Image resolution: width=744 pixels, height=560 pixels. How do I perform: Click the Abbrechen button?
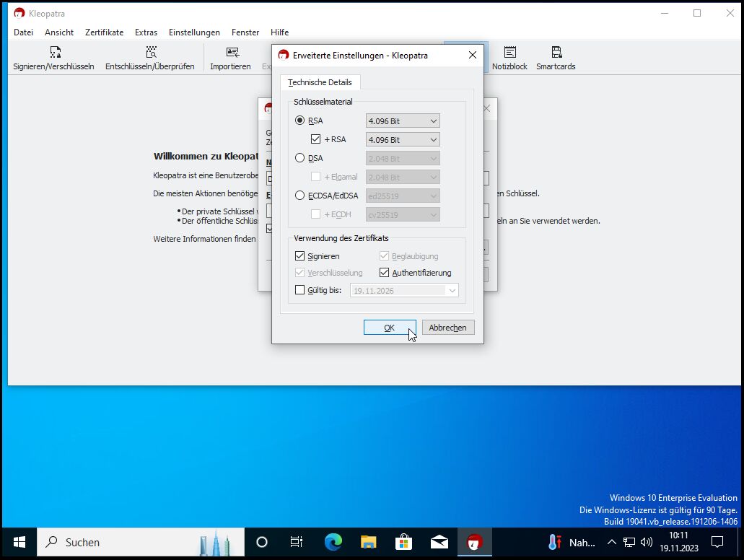(x=447, y=328)
